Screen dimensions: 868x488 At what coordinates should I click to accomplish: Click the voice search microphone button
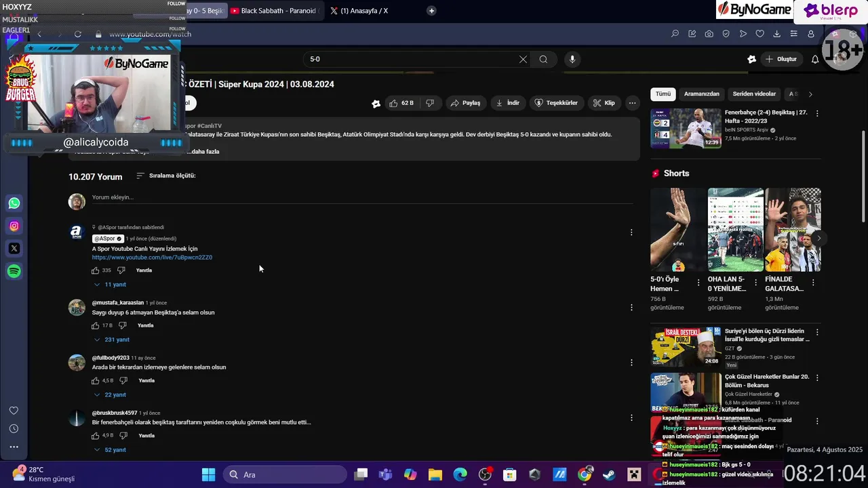click(572, 59)
